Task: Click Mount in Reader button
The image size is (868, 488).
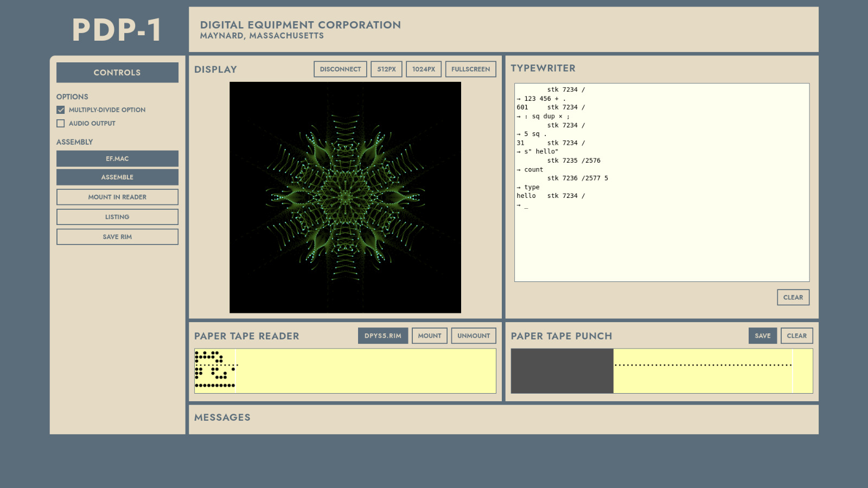Action: coord(117,197)
